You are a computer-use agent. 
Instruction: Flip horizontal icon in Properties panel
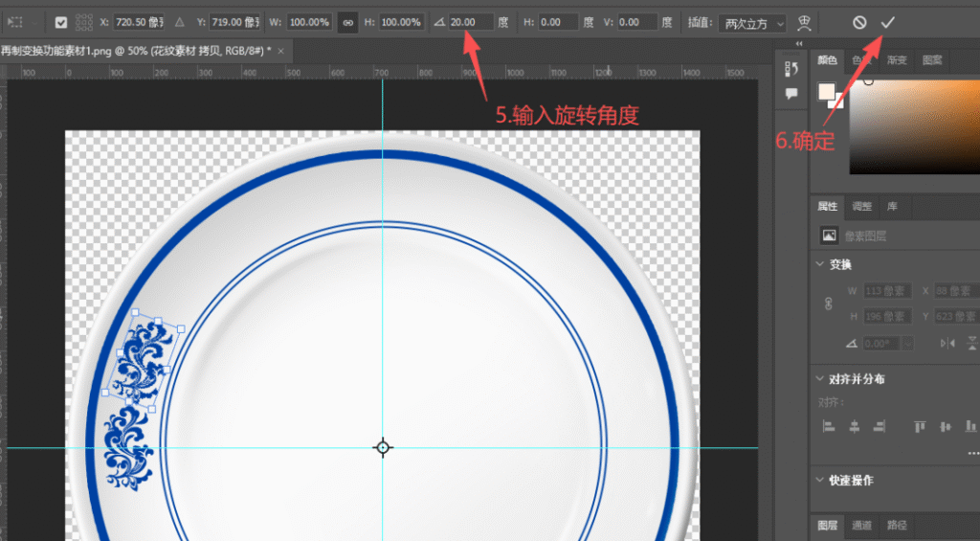tap(947, 344)
